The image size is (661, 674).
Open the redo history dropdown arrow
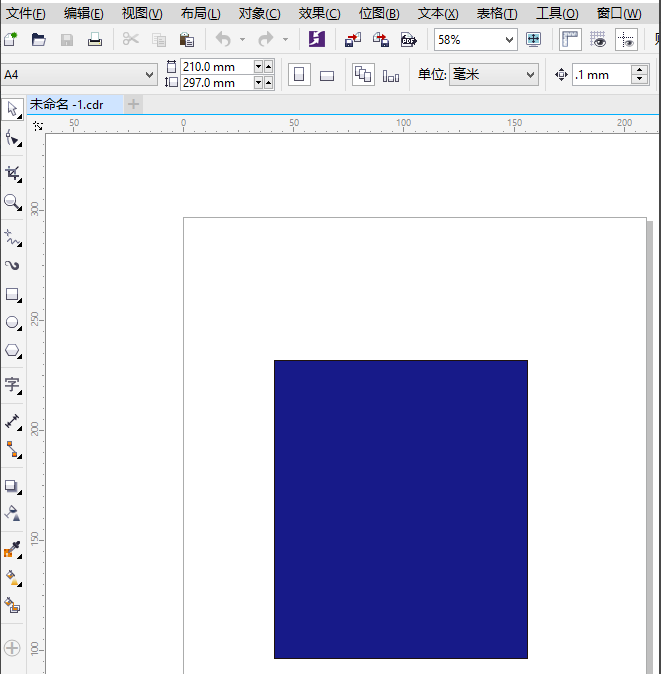click(x=285, y=40)
